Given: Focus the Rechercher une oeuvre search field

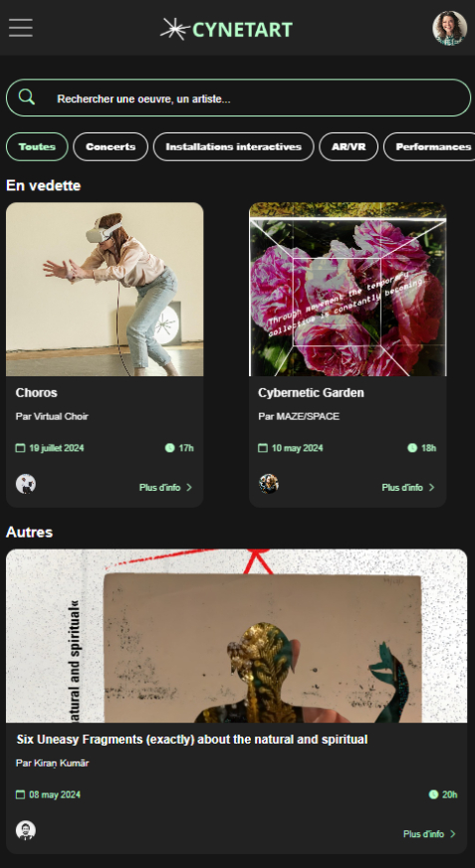Looking at the screenshot, I should (238, 98).
